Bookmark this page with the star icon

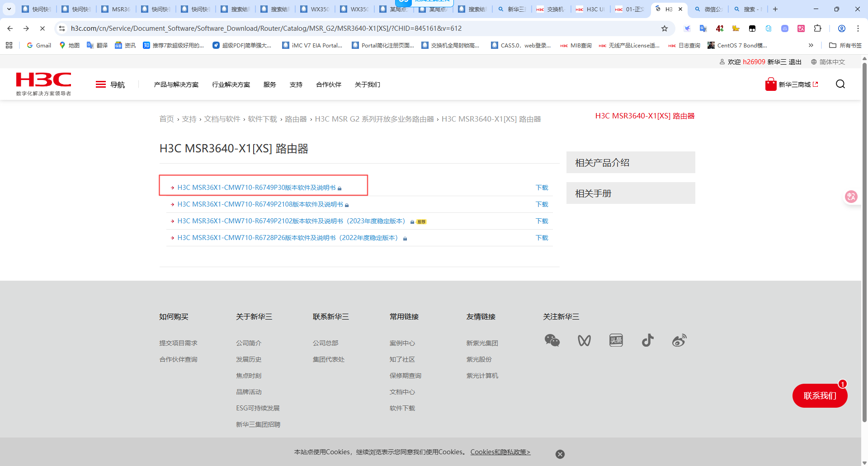point(665,28)
